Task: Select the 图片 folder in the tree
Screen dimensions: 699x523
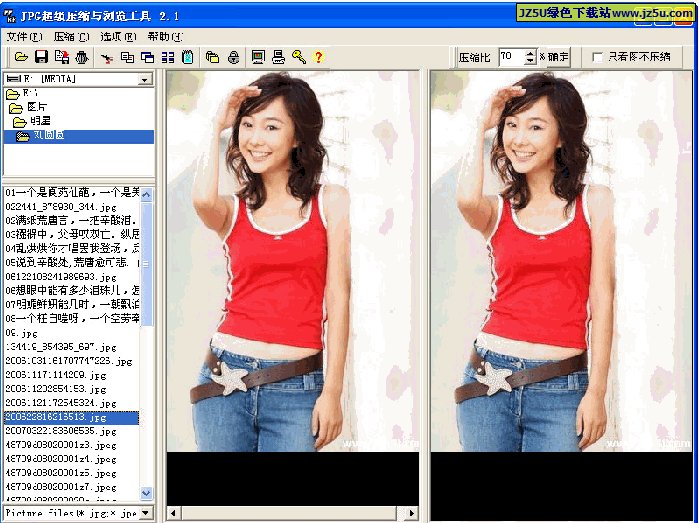Action: tap(28, 107)
